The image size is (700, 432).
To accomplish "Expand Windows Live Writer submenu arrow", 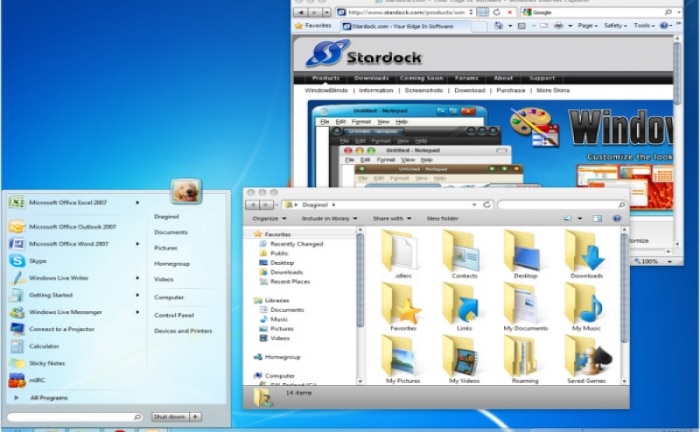I will pos(137,278).
